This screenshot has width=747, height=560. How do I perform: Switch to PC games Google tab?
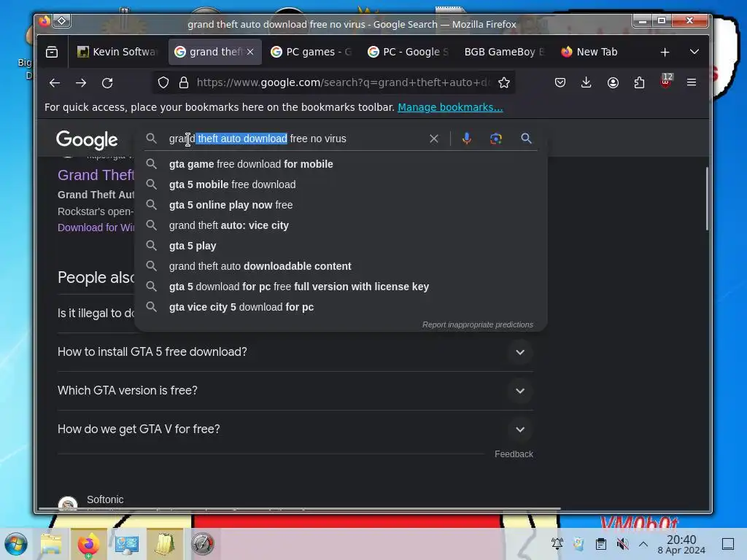tap(311, 52)
